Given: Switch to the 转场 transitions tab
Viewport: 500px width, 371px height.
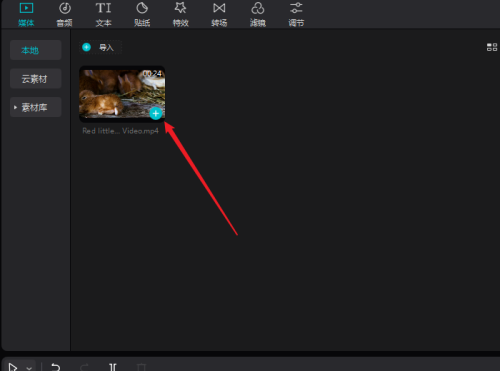Looking at the screenshot, I should [219, 14].
